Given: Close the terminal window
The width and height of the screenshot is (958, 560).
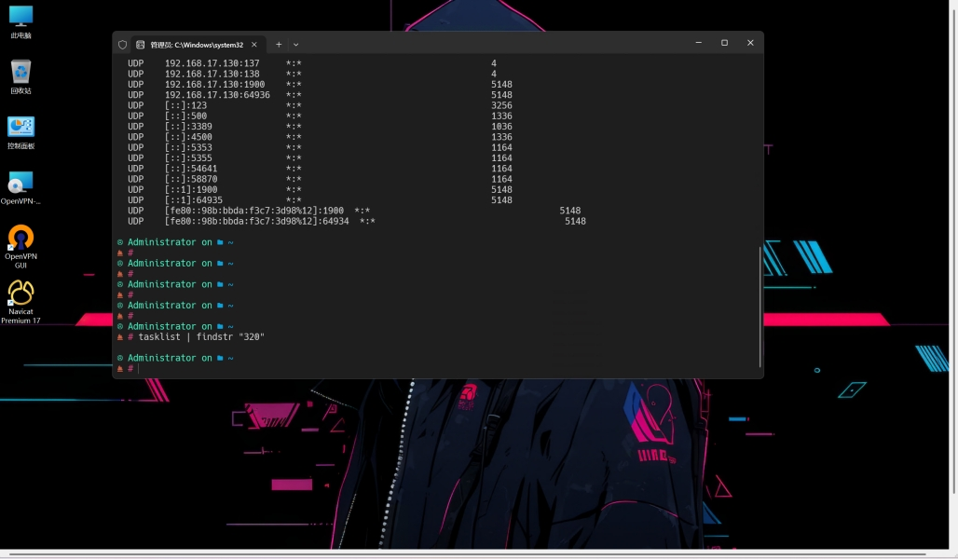Looking at the screenshot, I should 750,43.
